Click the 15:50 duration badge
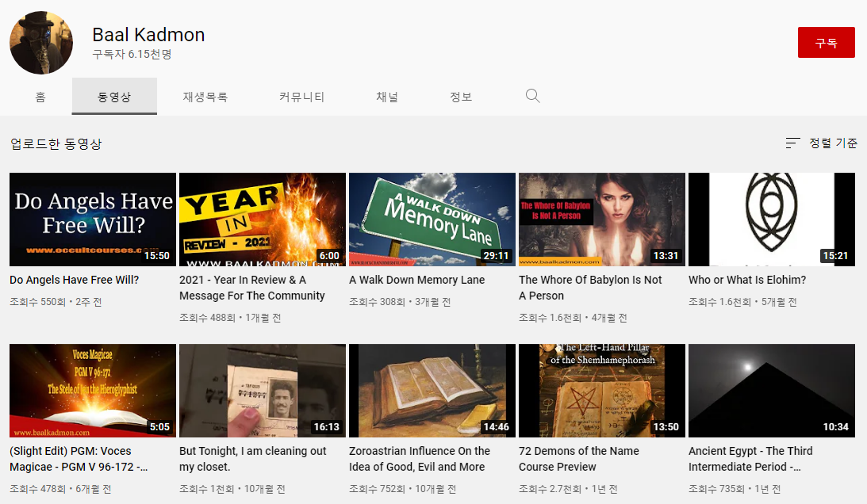The image size is (867, 504). [157, 255]
